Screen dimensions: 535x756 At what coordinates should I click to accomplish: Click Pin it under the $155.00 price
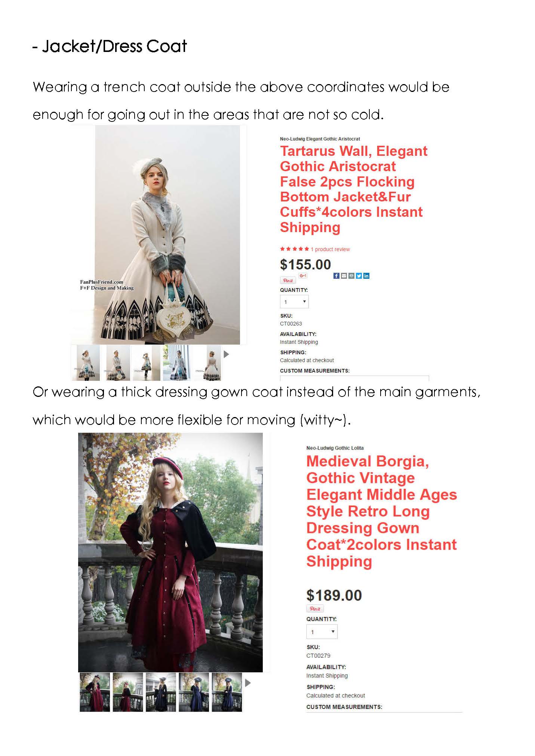point(288,280)
